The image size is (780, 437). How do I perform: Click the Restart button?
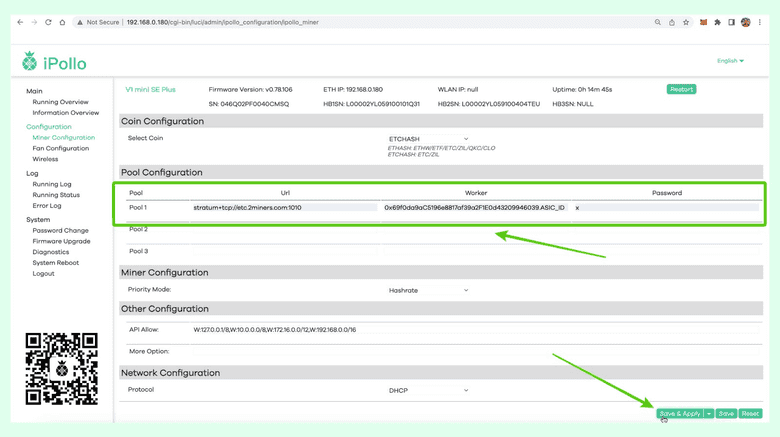(681, 89)
